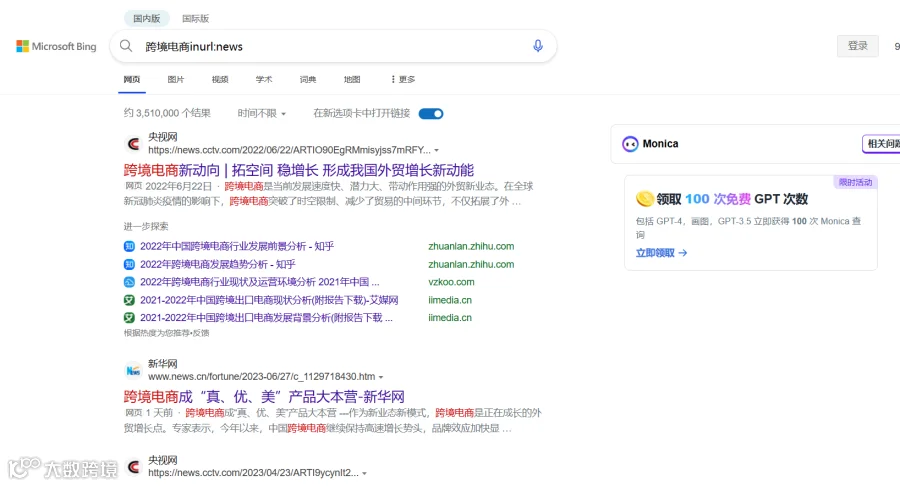Toggle 在新选项卡中打开链接 switch
The image size is (900, 486).
coord(431,114)
